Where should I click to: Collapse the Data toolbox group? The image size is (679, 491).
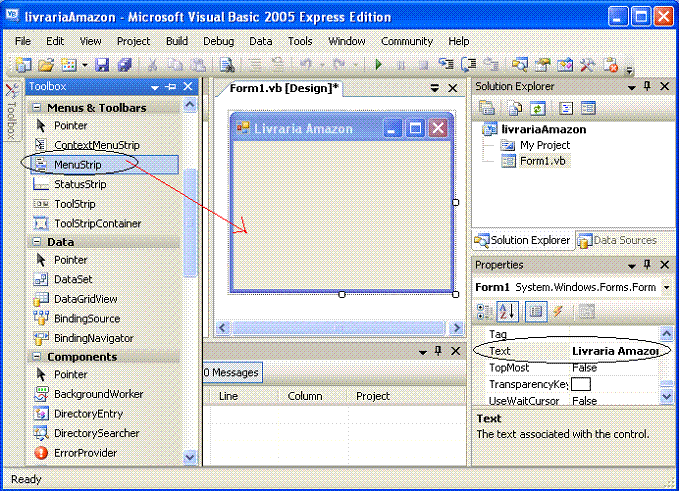[37, 242]
